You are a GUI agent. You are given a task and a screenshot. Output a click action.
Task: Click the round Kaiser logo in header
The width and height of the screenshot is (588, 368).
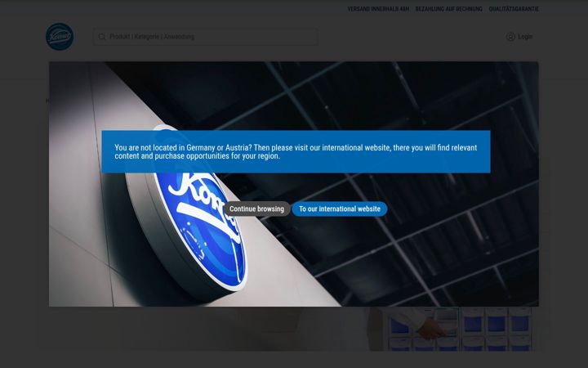click(60, 37)
